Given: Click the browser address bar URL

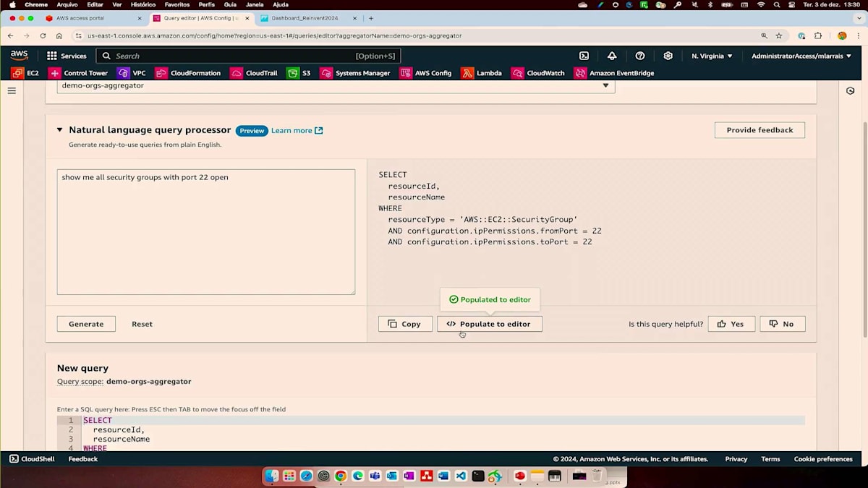Looking at the screenshot, I should click(x=275, y=35).
